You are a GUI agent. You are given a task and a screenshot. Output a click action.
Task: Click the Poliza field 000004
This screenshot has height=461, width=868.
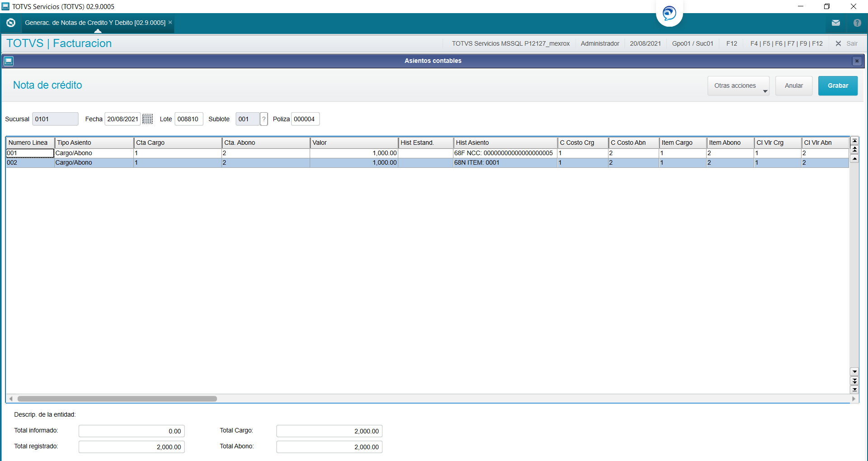(x=305, y=119)
